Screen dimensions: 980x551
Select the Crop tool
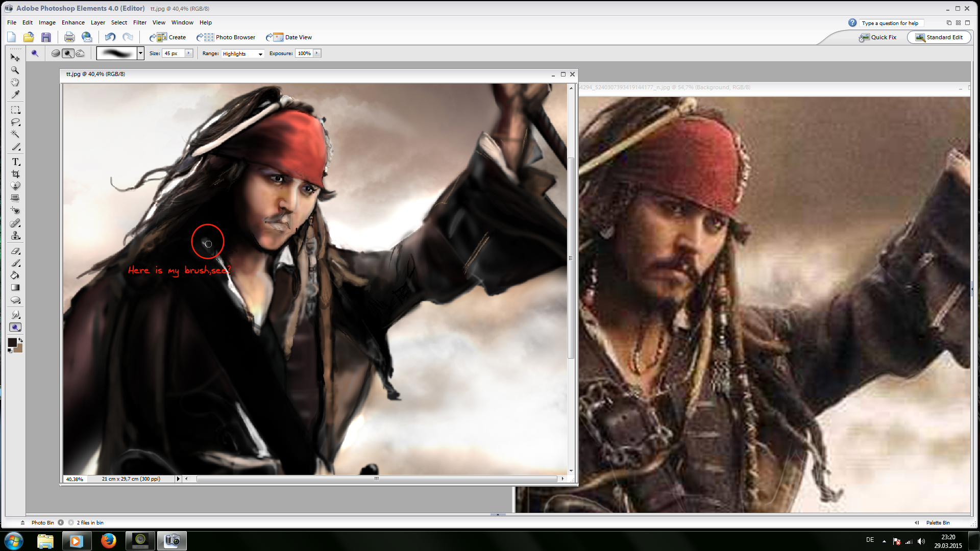15,174
